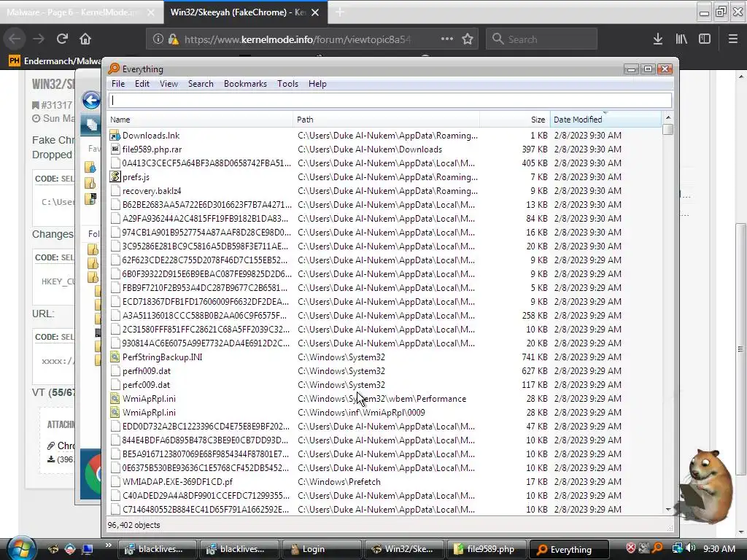Open the Tools menu in Everything
The height and width of the screenshot is (560, 747).
[x=287, y=84]
